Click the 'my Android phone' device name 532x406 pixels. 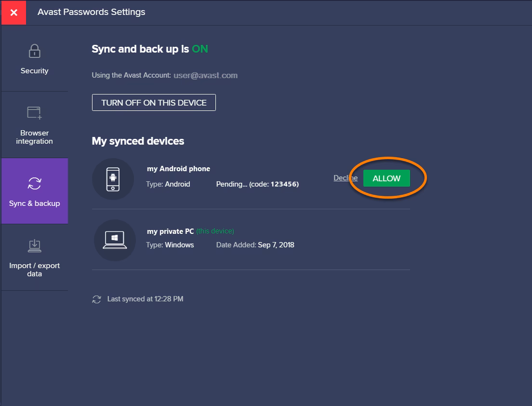(178, 169)
